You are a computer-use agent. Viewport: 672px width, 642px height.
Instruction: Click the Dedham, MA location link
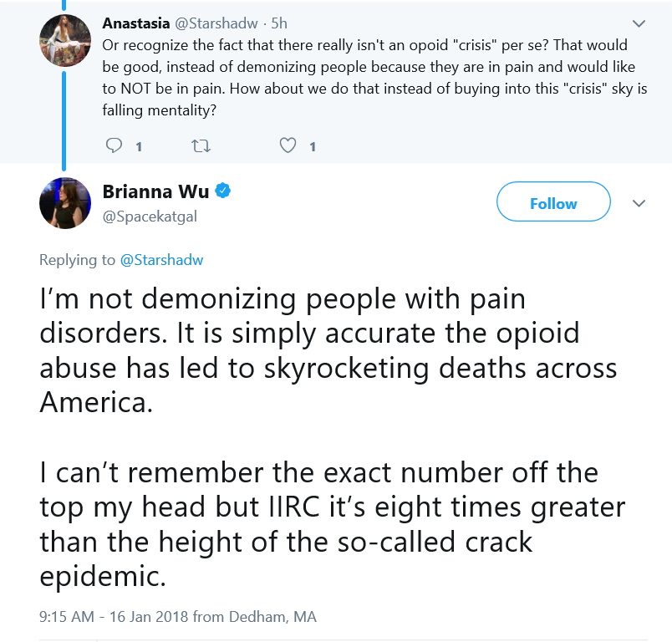(273, 617)
